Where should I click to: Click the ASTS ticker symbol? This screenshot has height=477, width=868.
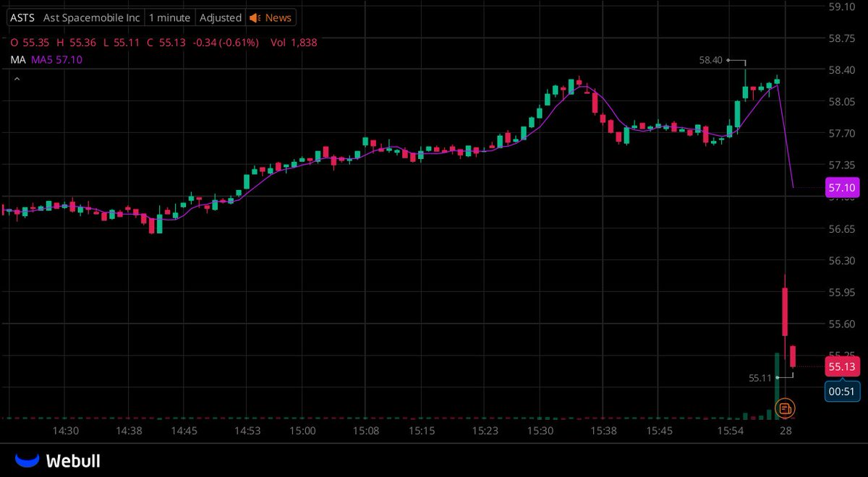pyautogui.click(x=22, y=17)
